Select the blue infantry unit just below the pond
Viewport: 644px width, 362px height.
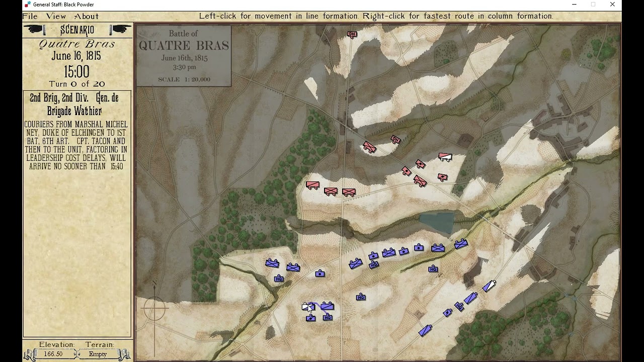tap(438, 248)
